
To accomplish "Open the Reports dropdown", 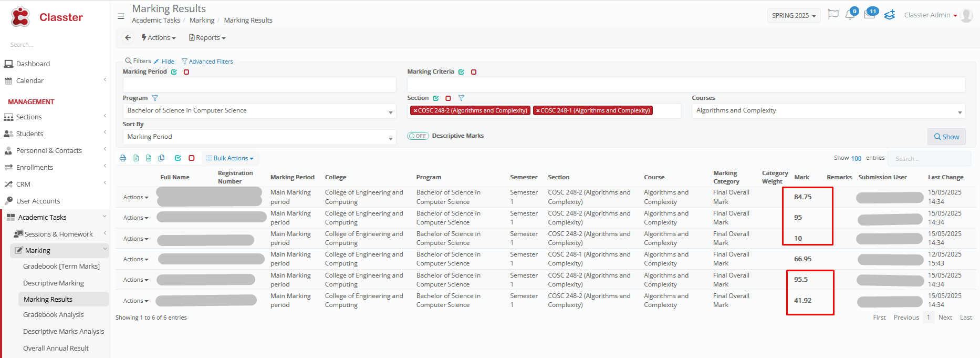I will (x=207, y=38).
